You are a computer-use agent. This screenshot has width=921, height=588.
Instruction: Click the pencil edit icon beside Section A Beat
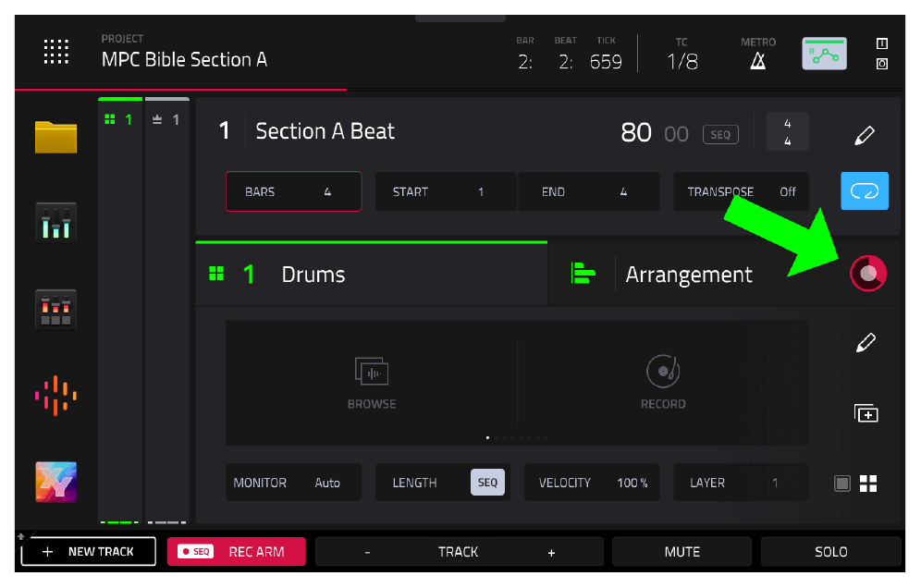[x=864, y=134]
